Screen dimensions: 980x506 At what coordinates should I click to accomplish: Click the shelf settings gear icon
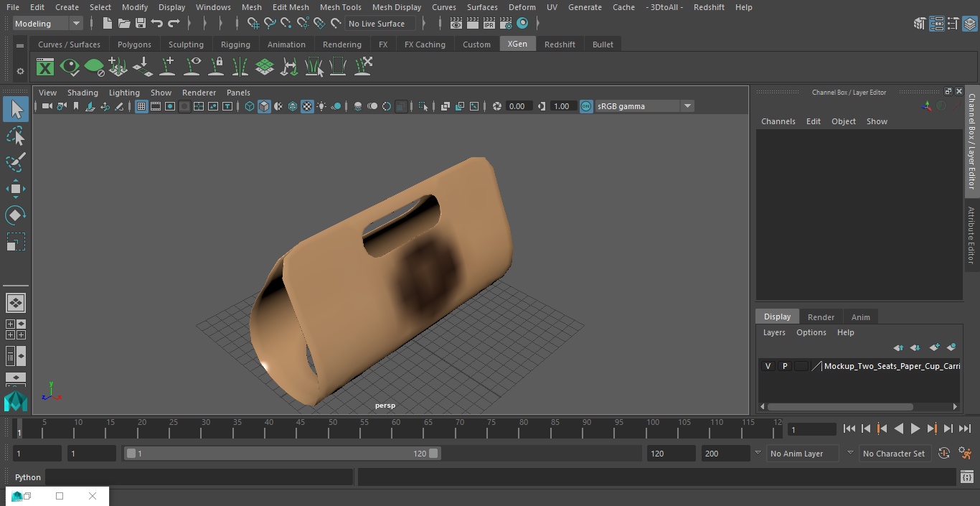pyautogui.click(x=20, y=71)
